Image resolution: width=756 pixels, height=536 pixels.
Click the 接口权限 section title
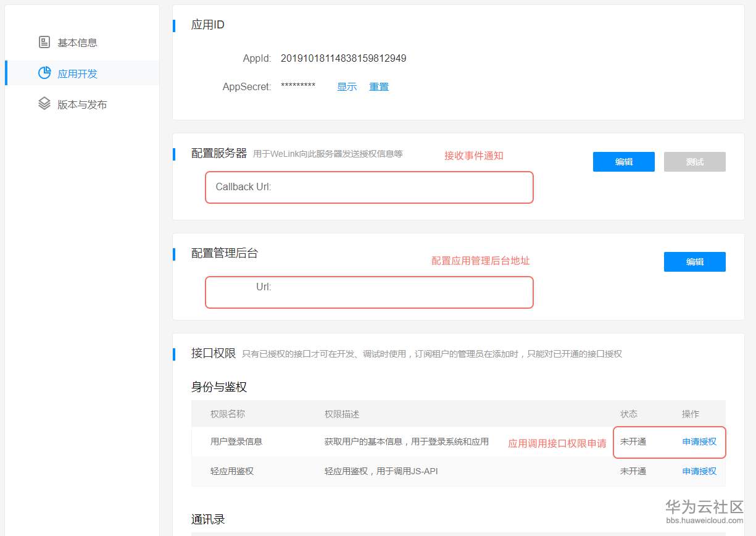click(214, 353)
